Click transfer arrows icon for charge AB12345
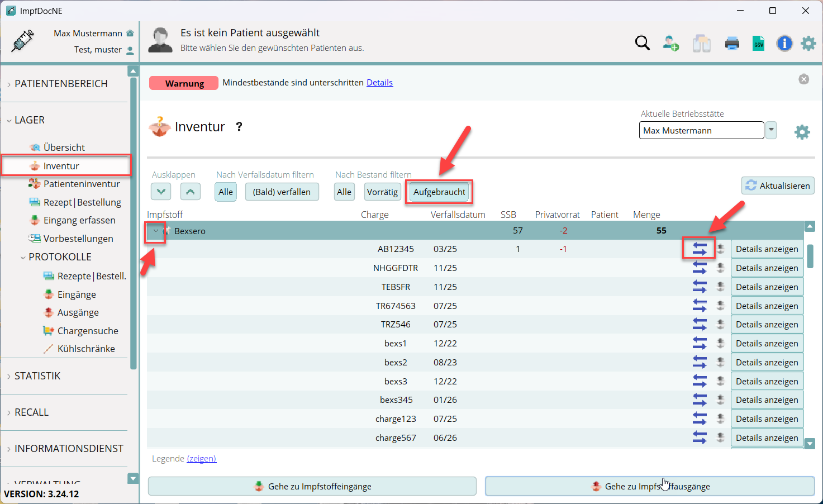The height and width of the screenshot is (504, 823). pos(699,249)
